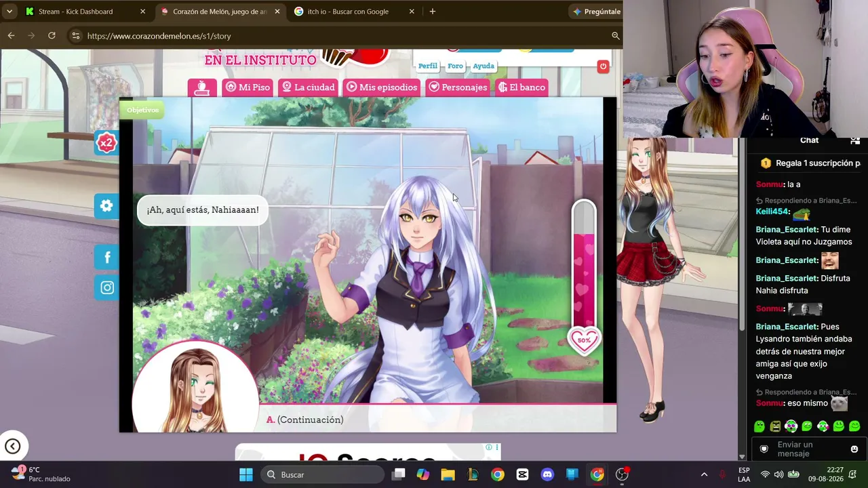Open the chat emoji picker
The image size is (868, 488).
click(x=854, y=449)
